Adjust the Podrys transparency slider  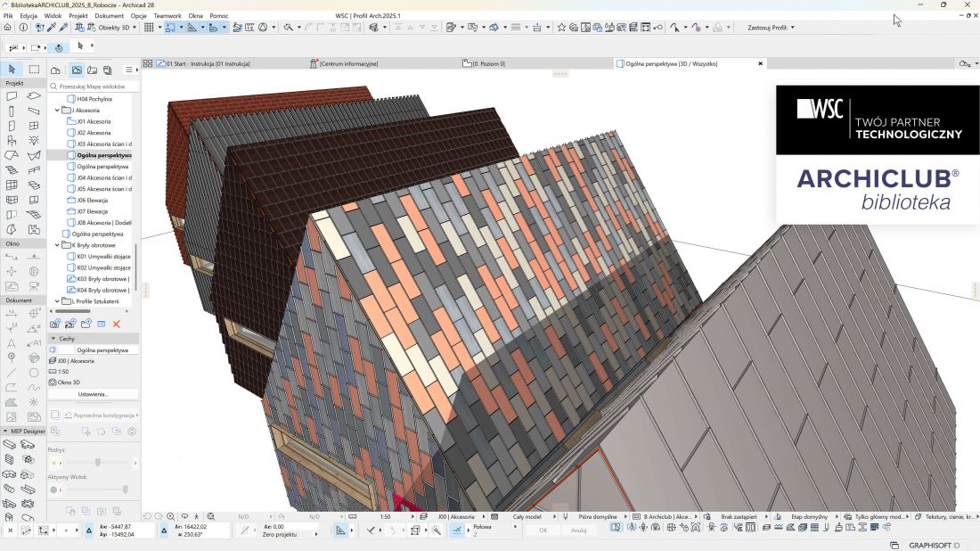(x=98, y=463)
